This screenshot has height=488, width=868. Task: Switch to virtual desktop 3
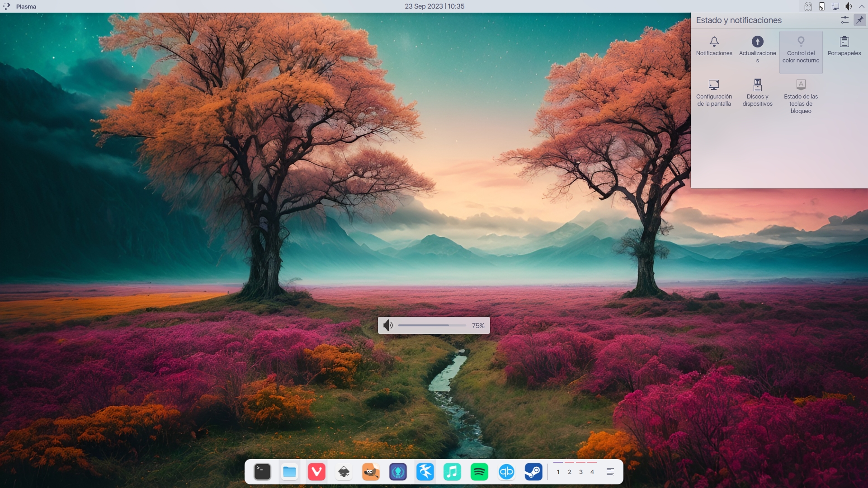[x=581, y=472]
